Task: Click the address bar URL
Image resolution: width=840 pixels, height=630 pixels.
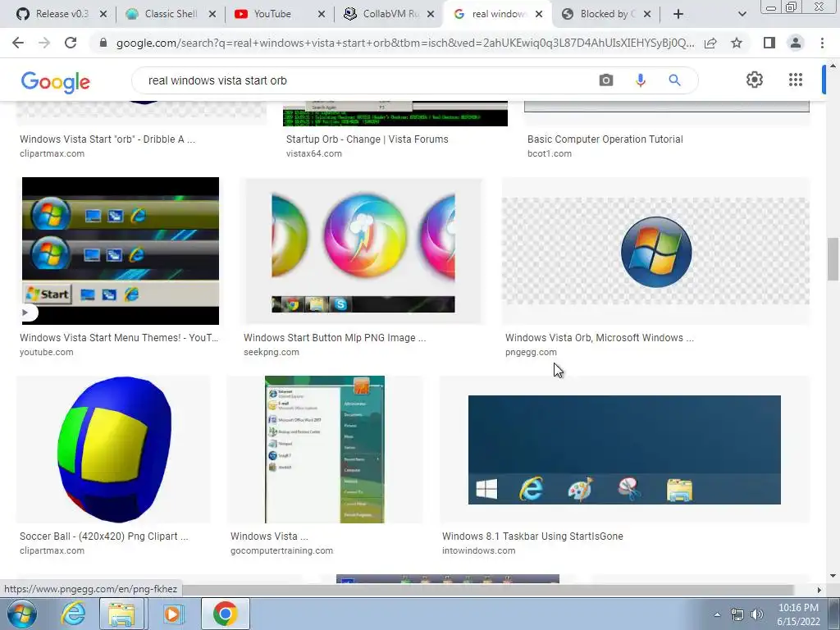Action: (x=405, y=43)
